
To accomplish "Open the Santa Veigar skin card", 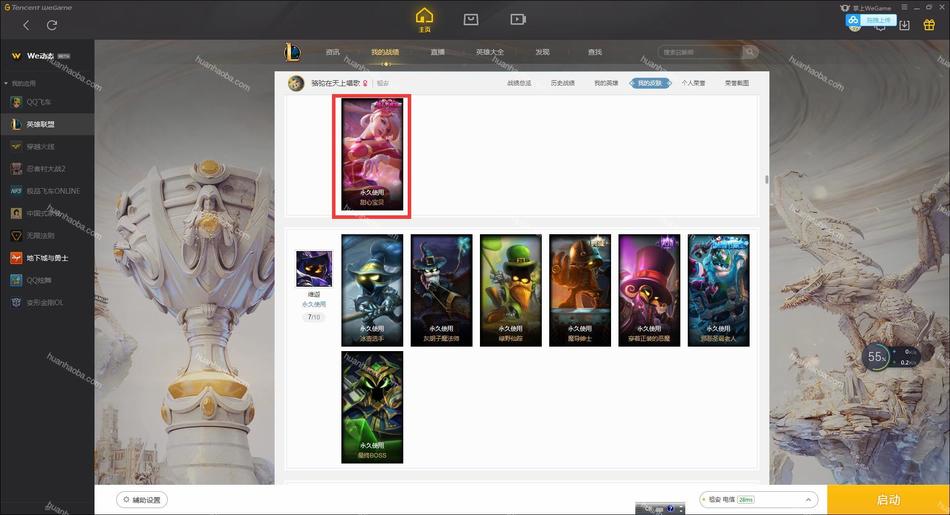I will (719, 290).
